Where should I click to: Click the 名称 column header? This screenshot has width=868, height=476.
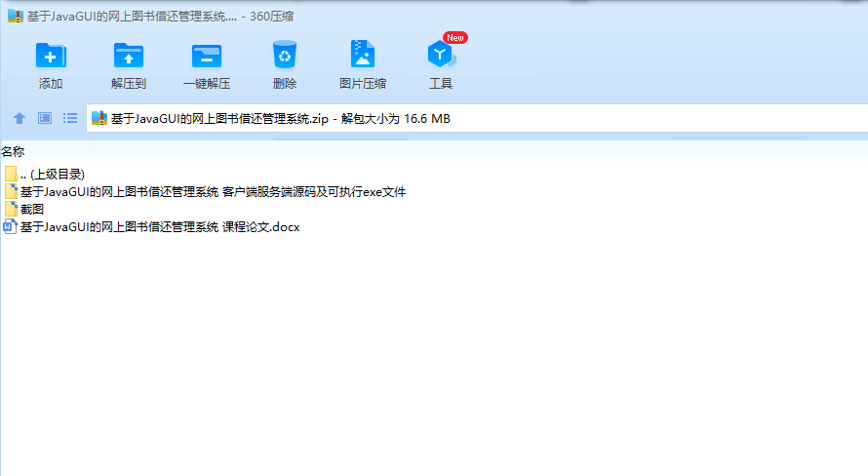point(13,151)
